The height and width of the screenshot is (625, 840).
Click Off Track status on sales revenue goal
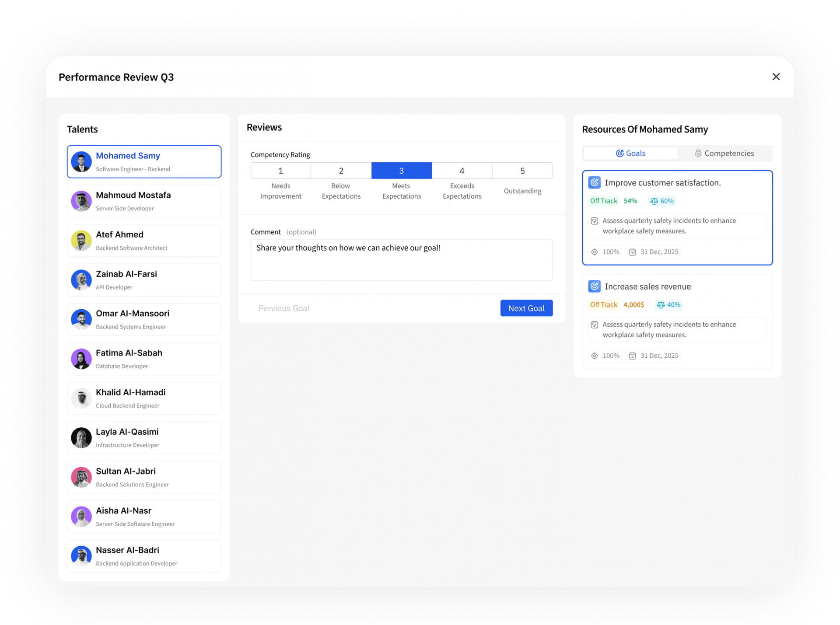603,305
